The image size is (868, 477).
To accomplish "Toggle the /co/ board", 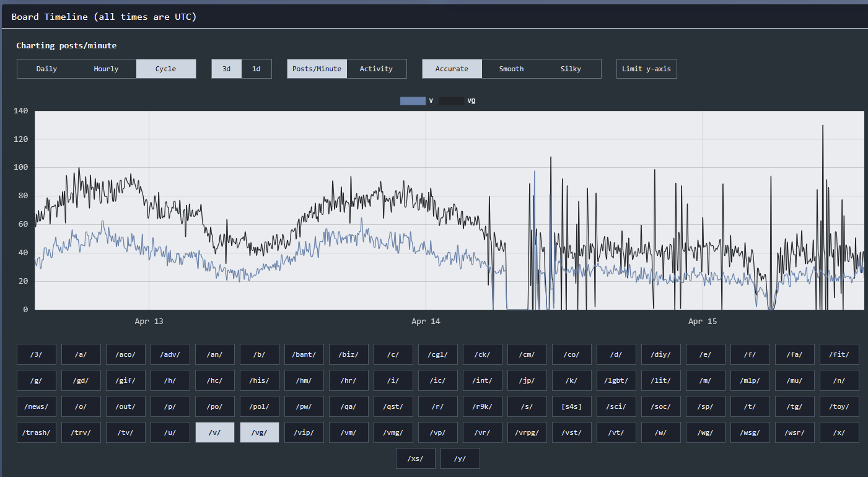I will pyautogui.click(x=572, y=354).
